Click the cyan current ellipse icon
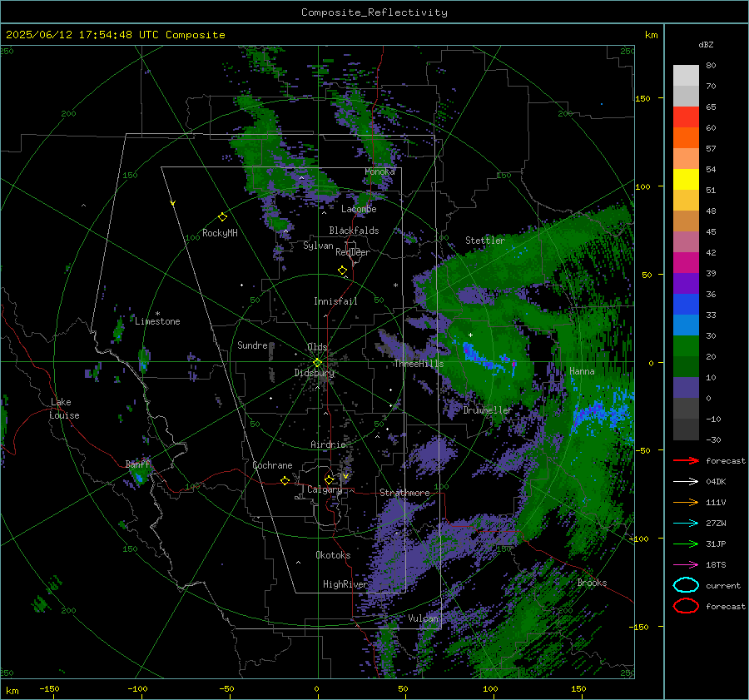Screen dimensions: 749x700 click(x=686, y=585)
